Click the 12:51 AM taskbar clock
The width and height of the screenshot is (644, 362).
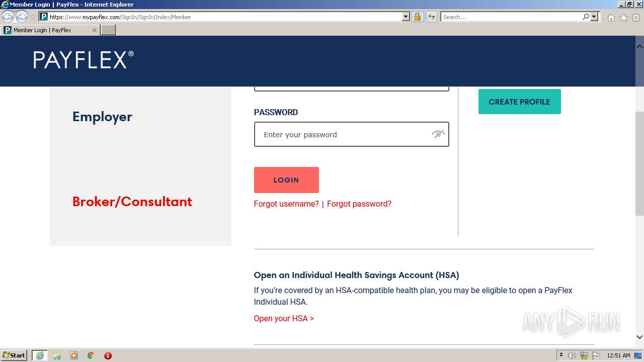point(618,355)
